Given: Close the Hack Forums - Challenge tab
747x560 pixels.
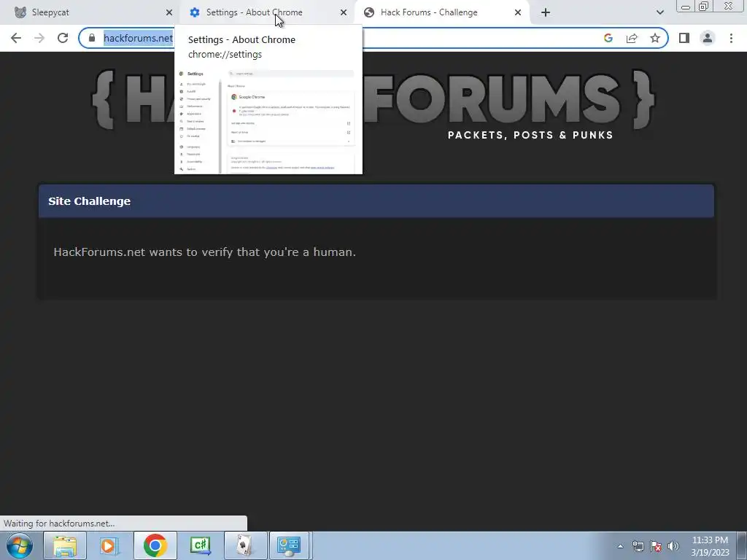Looking at the screenshot, I should pos(517,12).
